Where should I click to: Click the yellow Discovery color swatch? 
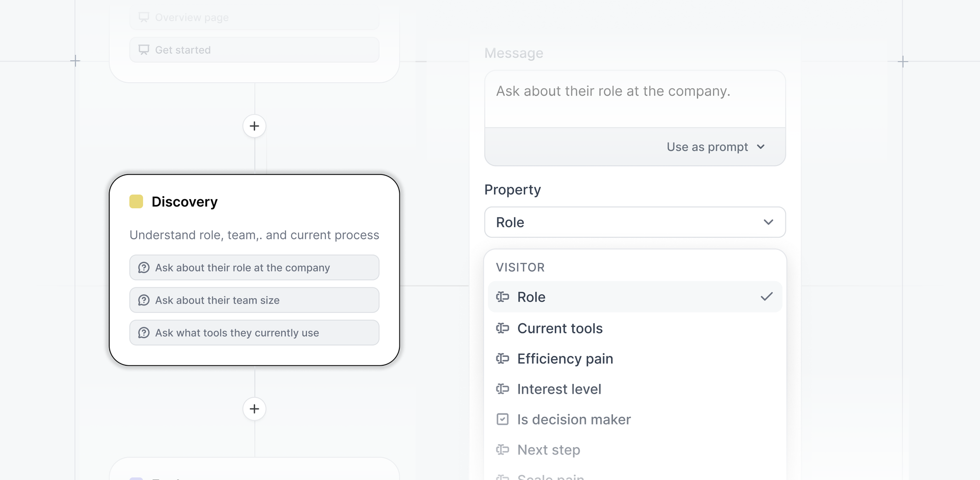[136, 202]
